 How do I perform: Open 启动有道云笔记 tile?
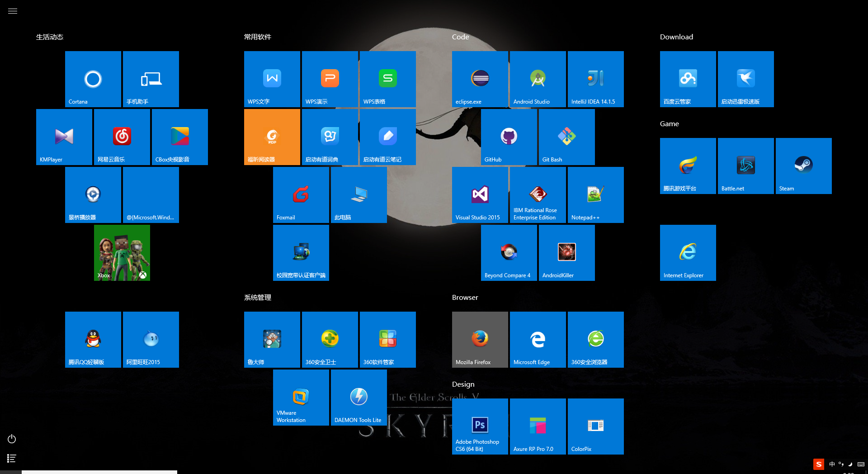388,137
